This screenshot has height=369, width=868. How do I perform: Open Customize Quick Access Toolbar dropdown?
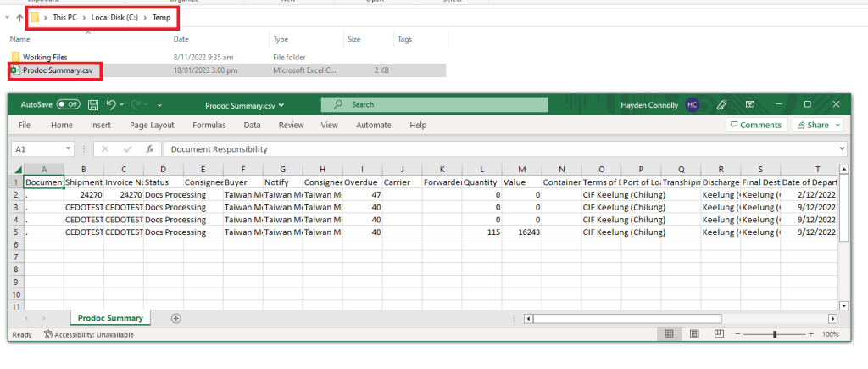pyautogui.click(x=160, y=104)
